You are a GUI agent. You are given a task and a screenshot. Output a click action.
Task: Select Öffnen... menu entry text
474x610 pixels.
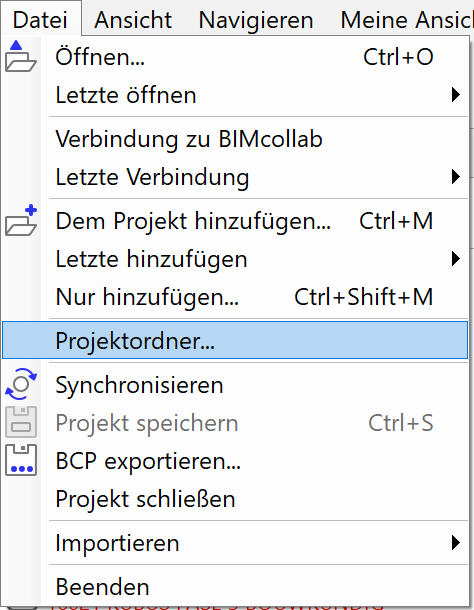100,57
